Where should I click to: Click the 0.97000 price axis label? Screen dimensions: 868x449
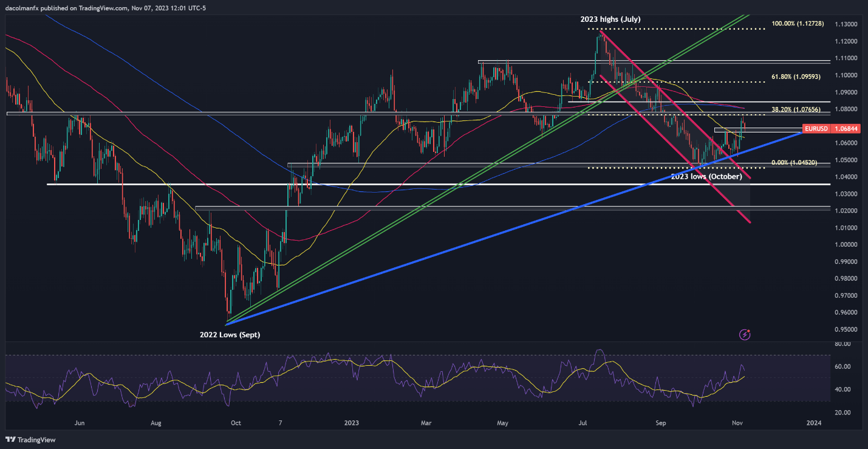tap(846, 296)
